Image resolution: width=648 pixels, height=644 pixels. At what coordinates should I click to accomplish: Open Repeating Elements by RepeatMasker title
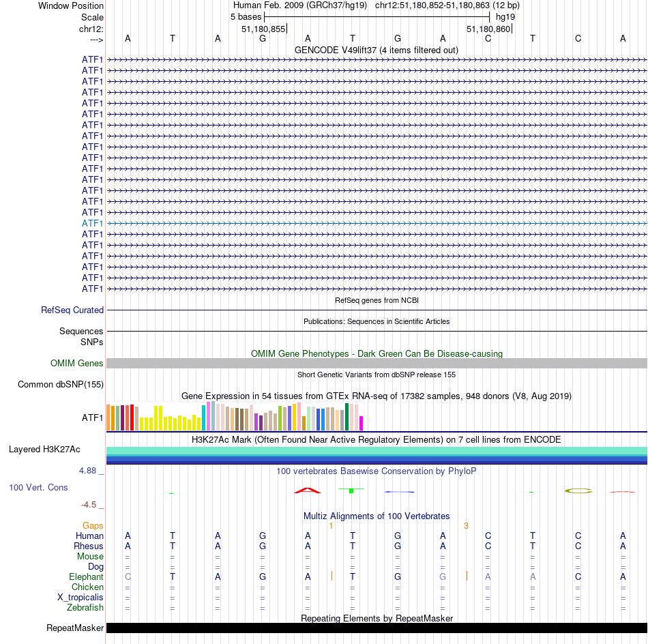377,618
